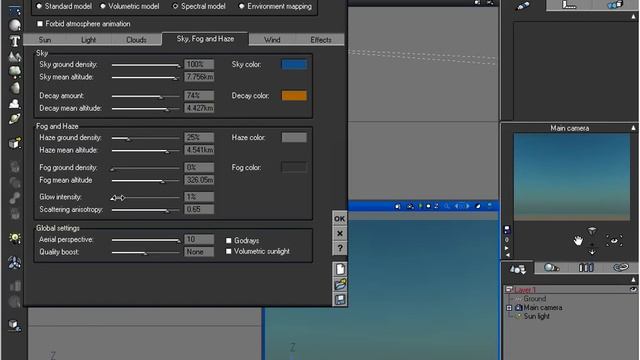The image size is (640, 360).
Task: Click the Main camera preview thumbnail
Action: coord(571,177)
